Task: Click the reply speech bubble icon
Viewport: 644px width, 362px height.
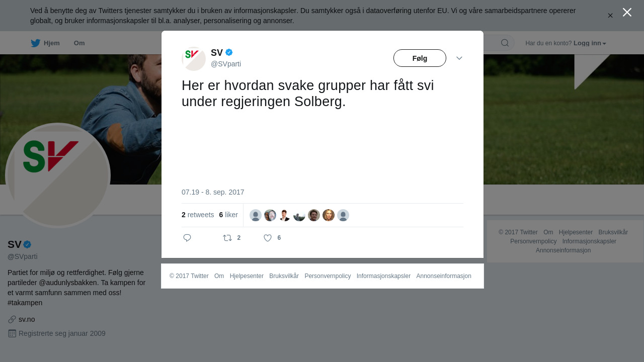Action: click(187, 238)
